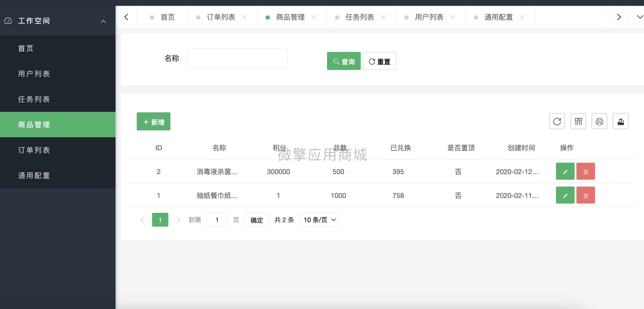Image resolution: width=644 pixels, height=309 pixels.
Task: Switch to the 用户列表 tab
Action: [x=429, y=17]
